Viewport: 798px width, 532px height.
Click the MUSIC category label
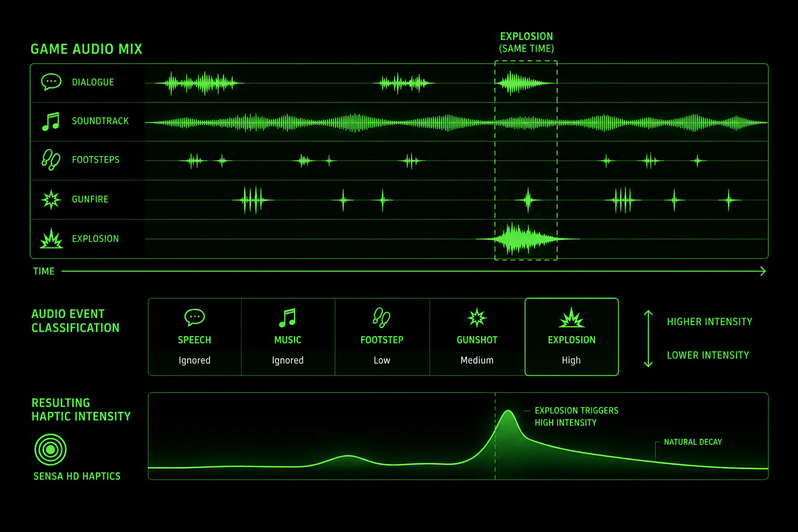pyautogui.click(x=287, y=340)
